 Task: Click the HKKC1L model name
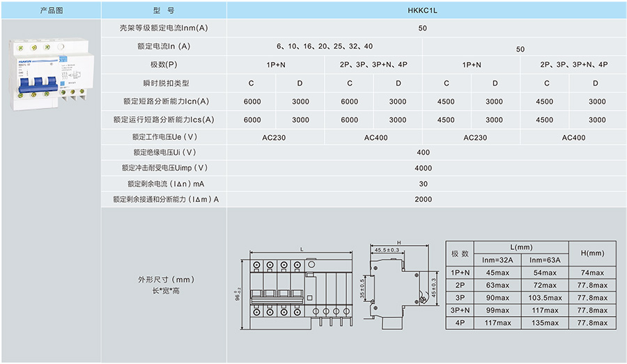tap(423, 11)
